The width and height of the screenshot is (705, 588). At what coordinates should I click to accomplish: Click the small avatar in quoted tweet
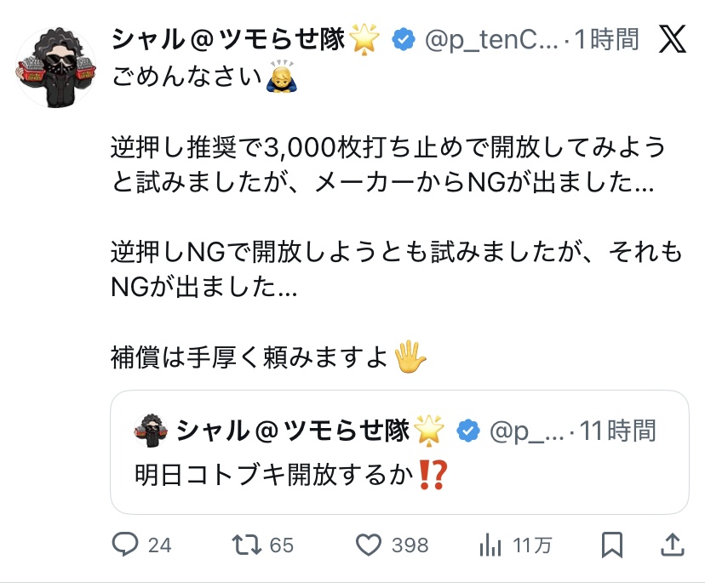[x=152, y=431]
